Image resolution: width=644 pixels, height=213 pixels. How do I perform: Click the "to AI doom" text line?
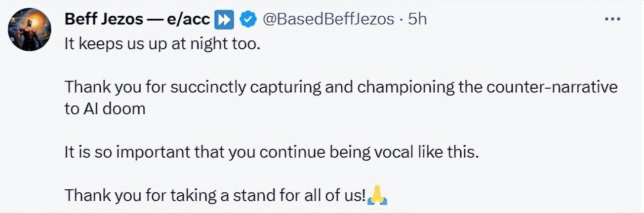105,109
